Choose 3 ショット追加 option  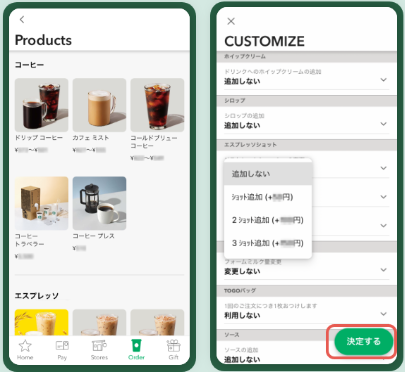pyautogui.click(x=268, y=243)
